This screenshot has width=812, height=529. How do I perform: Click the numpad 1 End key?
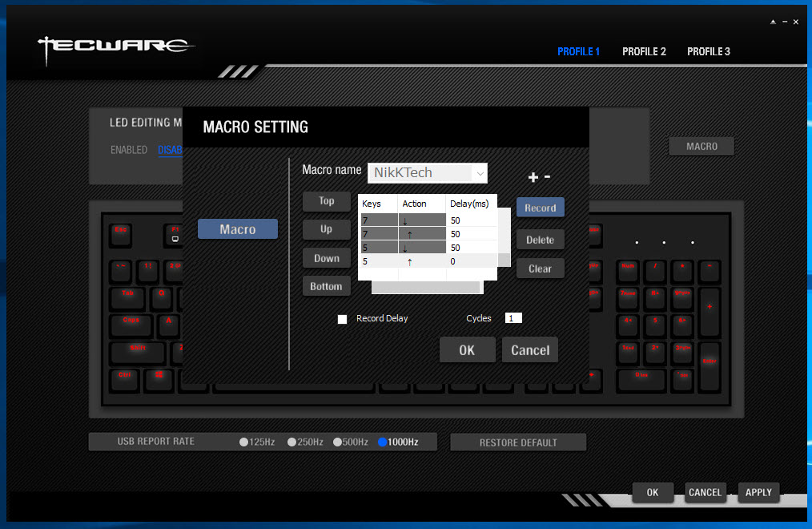click(628, 353)
